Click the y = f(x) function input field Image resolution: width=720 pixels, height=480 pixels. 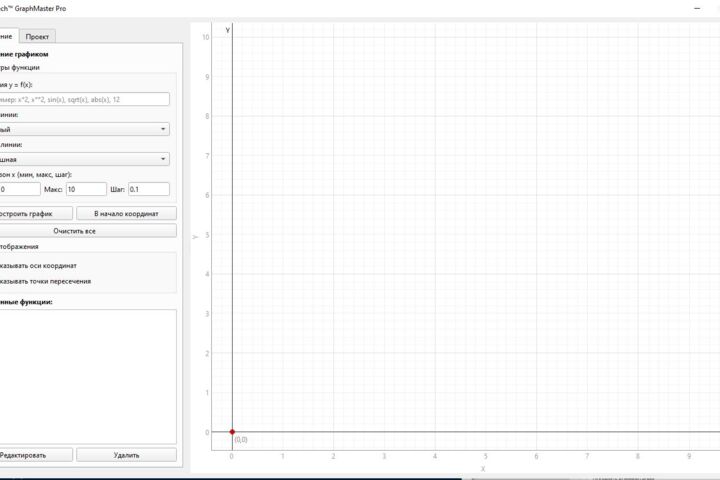[84, 99]
